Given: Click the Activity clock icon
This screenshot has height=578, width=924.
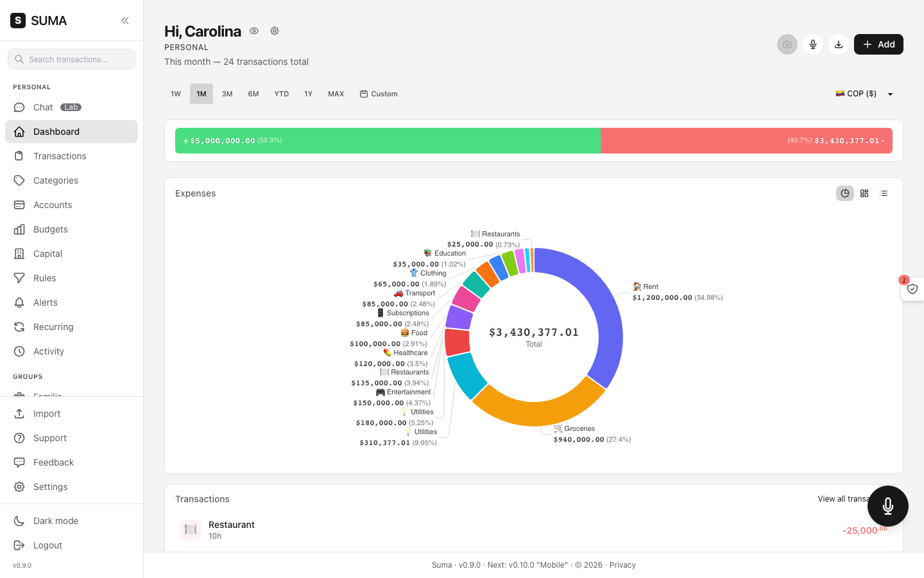Looking at the screenshot, I should (x=19, y=351).
